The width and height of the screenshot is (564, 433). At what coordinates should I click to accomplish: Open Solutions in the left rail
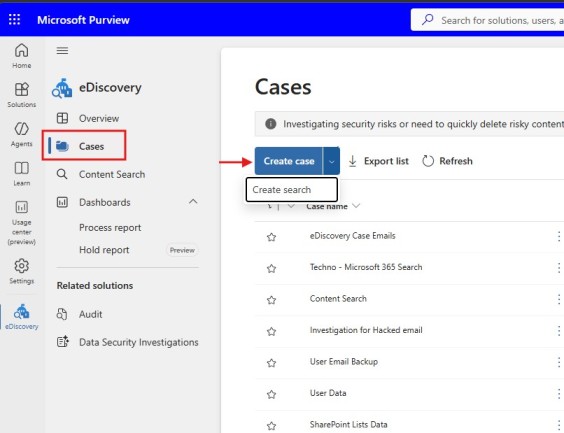coord(22,95)
